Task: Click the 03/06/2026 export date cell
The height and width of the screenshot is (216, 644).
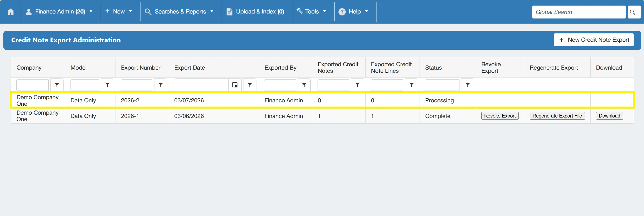Action: click(x=214, y=116)
